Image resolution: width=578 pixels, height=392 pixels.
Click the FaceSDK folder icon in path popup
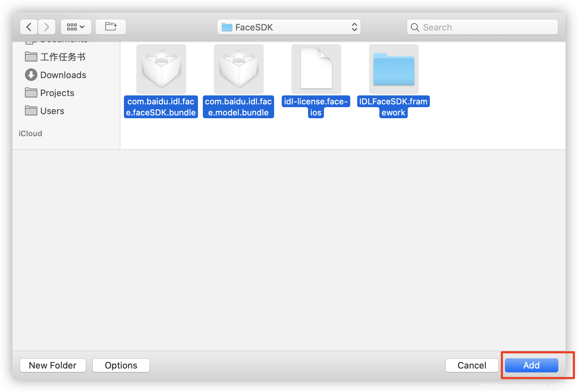[227, 27]
